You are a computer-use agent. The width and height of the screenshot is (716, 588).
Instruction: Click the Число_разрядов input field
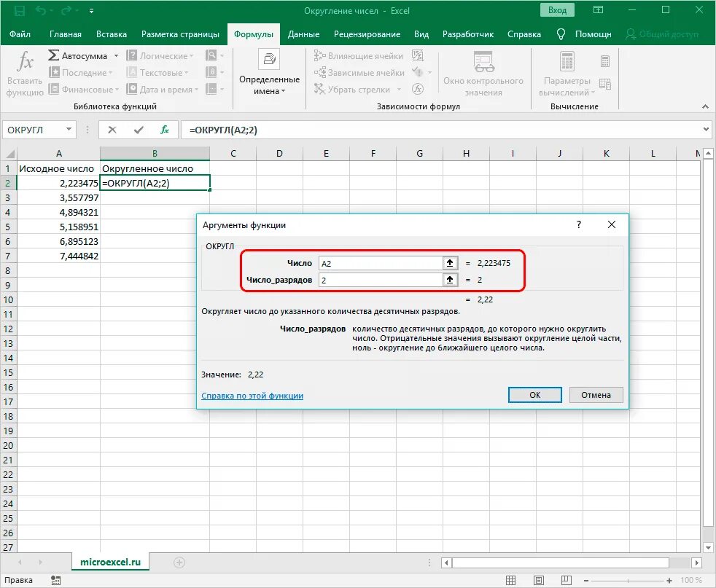(x=381, y=280)
